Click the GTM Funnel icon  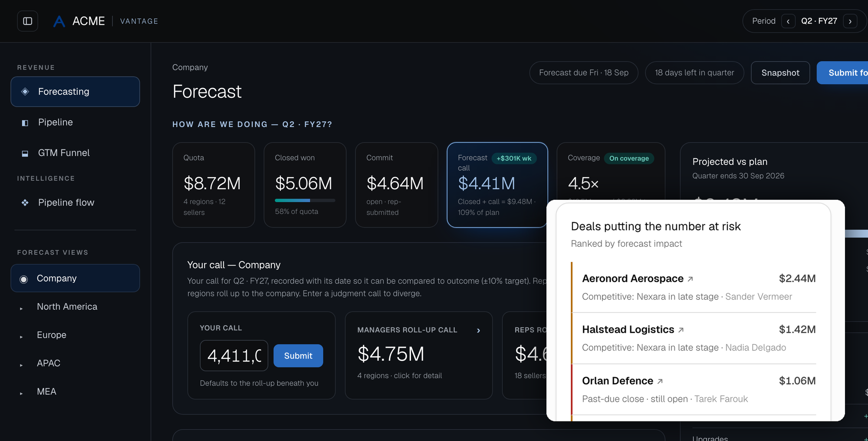(25, 153)
